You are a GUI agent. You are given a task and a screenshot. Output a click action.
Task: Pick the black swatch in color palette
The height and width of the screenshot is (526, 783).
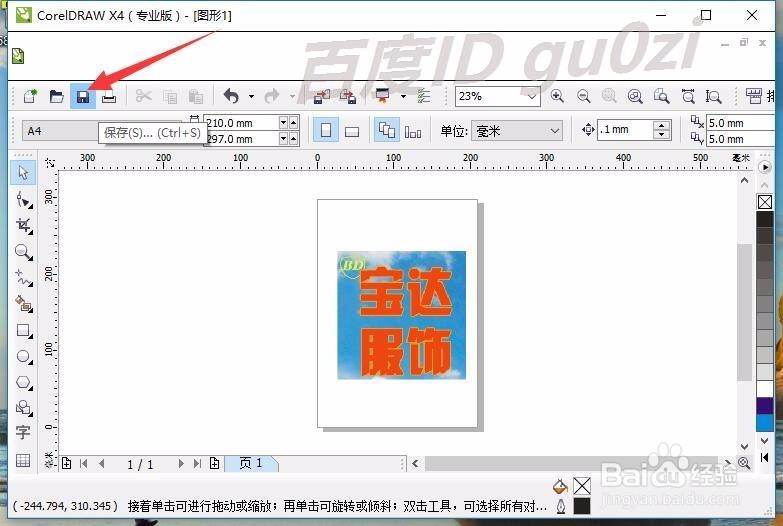(765, 219)
